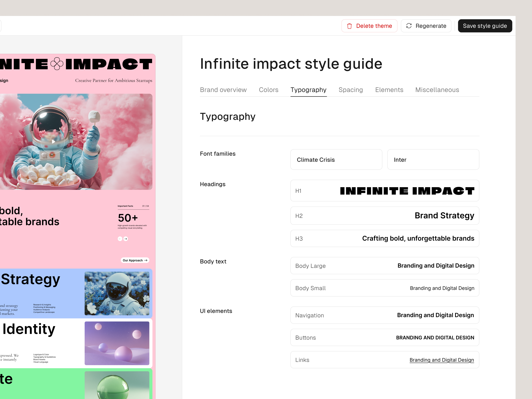Viewport: 532px width, 399px height.
Task: Click the Important Facts label in the preview
Action: tap(125, 206)
